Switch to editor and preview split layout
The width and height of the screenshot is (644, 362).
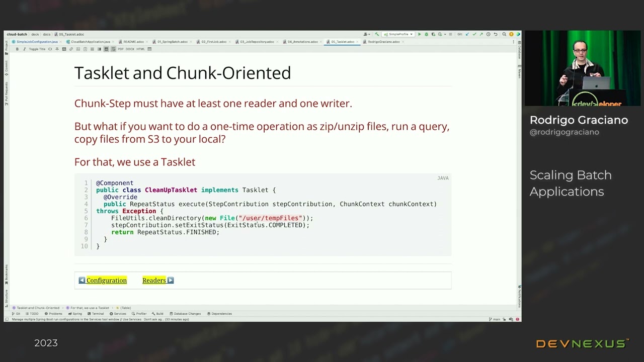click(99, 49)
